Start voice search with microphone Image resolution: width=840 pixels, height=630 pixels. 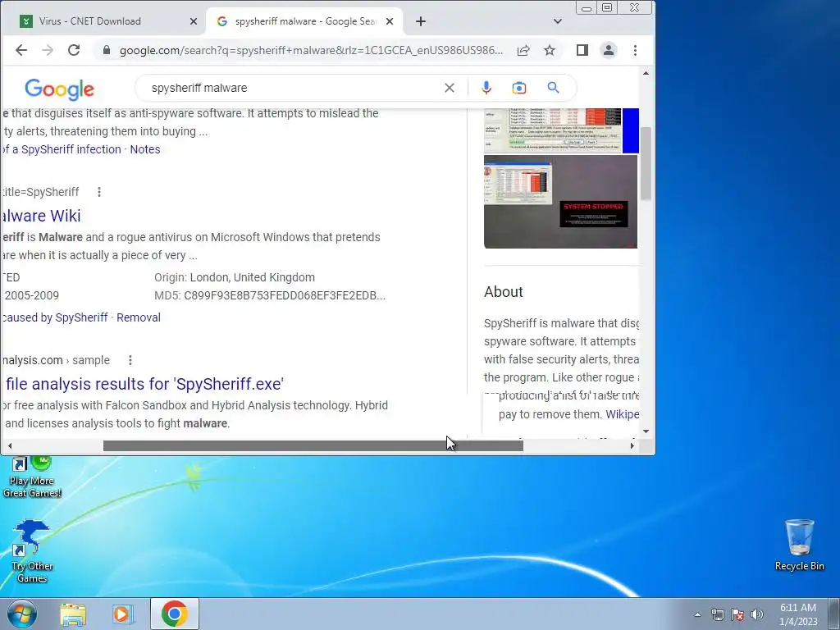[486, 88]
